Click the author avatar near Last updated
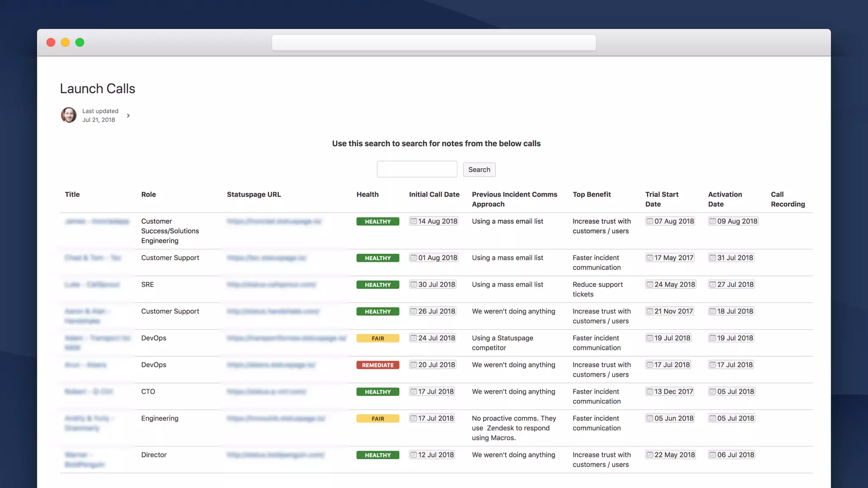This screenshot has height=488, width=868. click(69, 115)
